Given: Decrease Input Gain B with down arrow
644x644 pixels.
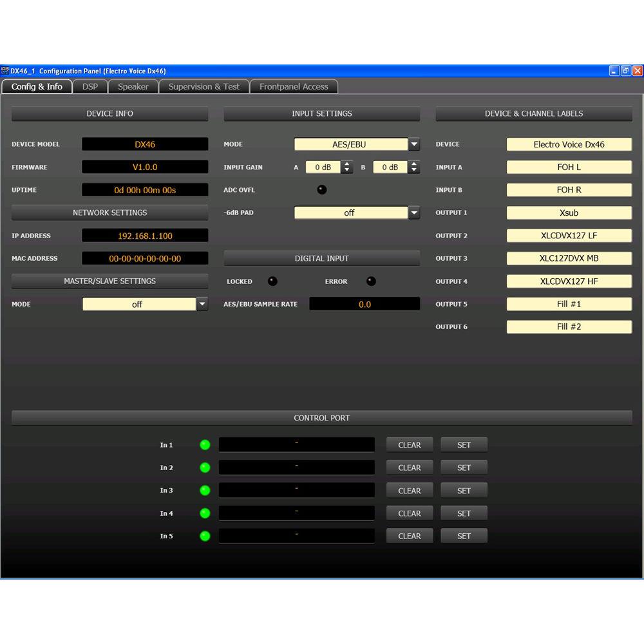Looking at the screenshot, I should coord(414,171).
